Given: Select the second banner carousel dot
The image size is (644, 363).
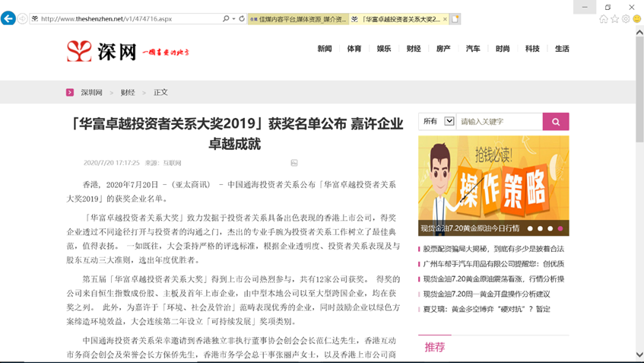Looking at the screenshot, I should pos(540,228).
